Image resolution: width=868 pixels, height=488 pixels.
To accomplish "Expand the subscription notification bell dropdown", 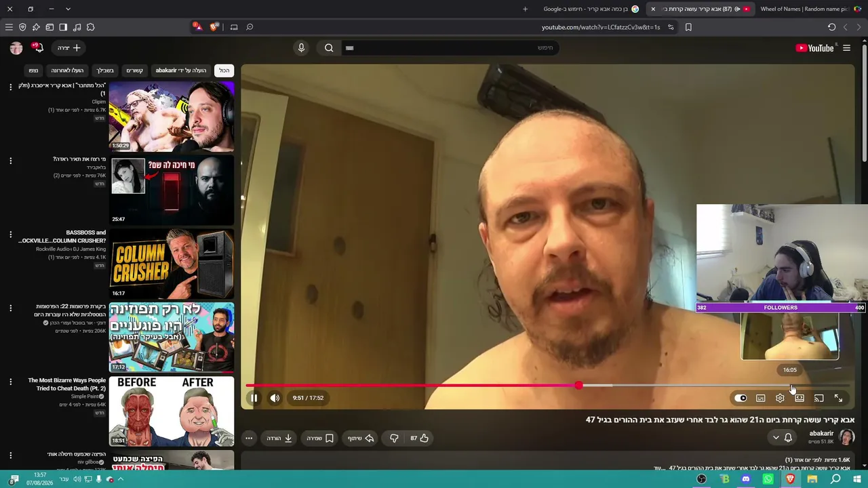I will click(782, 437).
